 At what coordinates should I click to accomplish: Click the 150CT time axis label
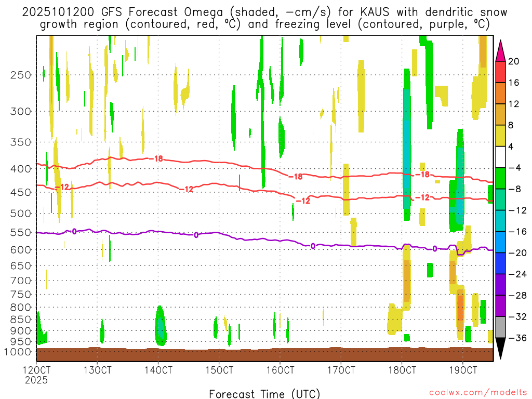219,370
